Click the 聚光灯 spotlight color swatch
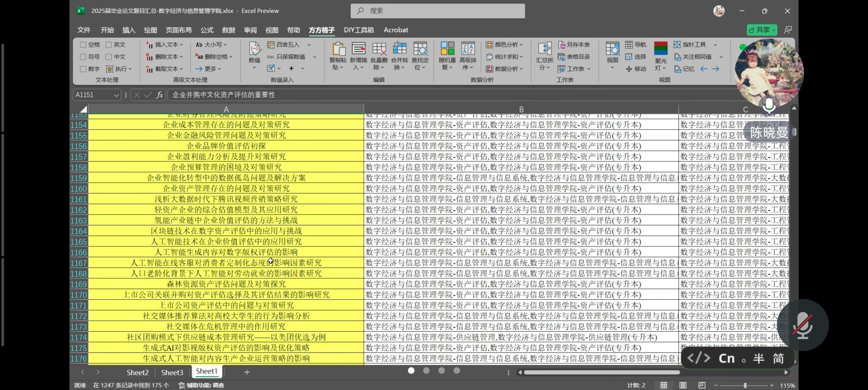 pos(660,48)
